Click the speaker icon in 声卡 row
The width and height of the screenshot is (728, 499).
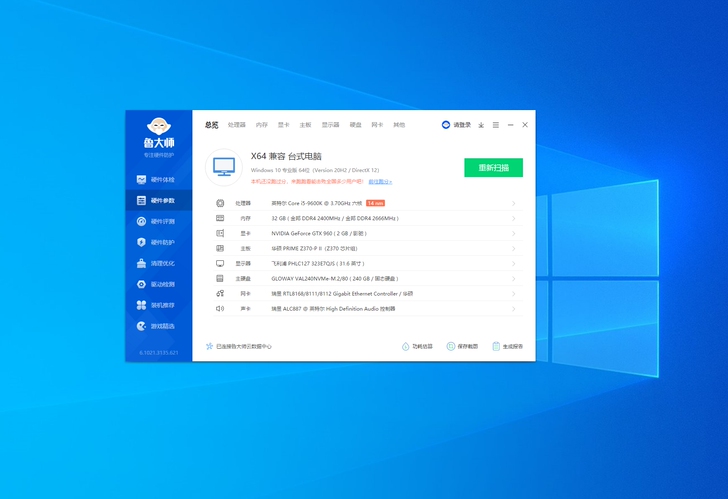(x=220, y=309)
